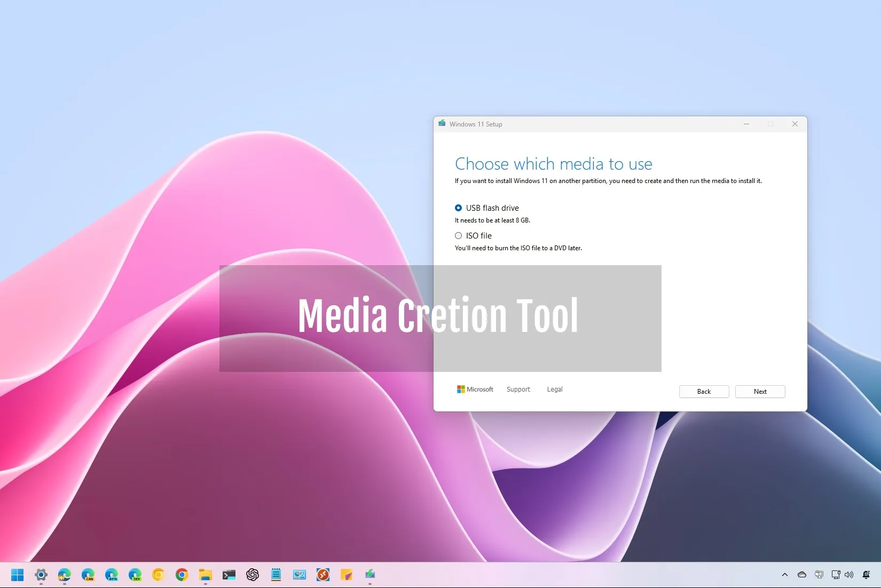The width and height of the screenshot is (881, 588).
Task: Expand hidden icons in the system tray
Action: pos(785,575)
